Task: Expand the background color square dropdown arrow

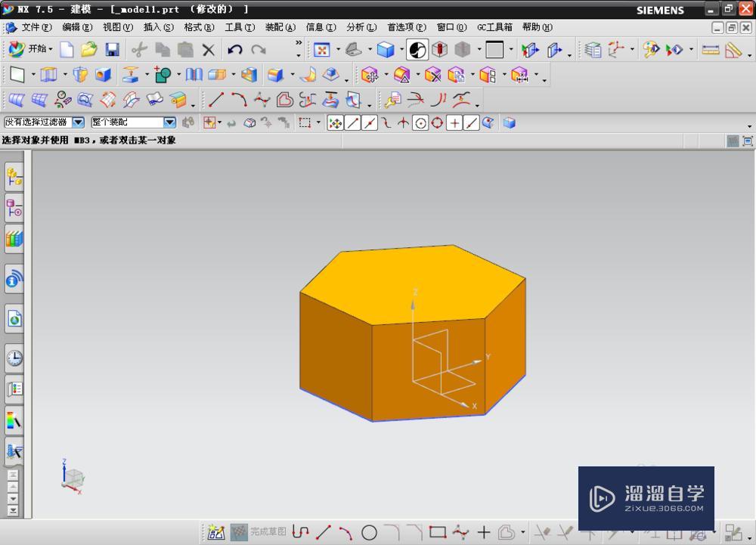Action: (x=511, y=50)
